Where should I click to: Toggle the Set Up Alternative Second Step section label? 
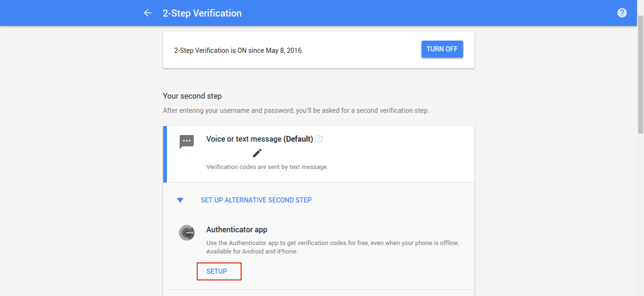(x=256, y=200)
